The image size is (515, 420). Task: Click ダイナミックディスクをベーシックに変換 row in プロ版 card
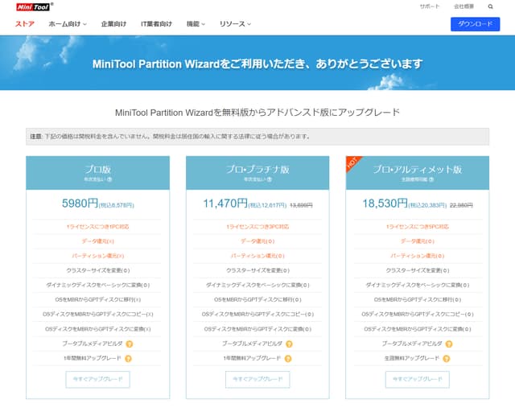pos(98,285)
